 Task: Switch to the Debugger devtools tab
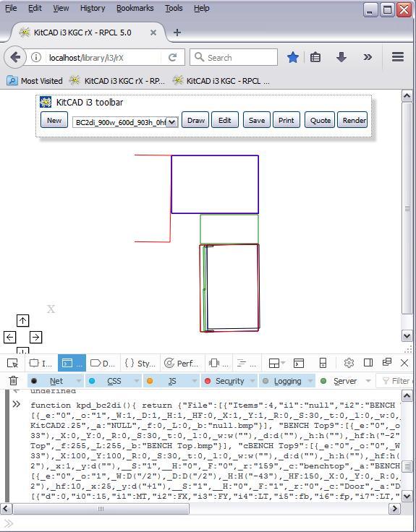[x=103, y=363]
